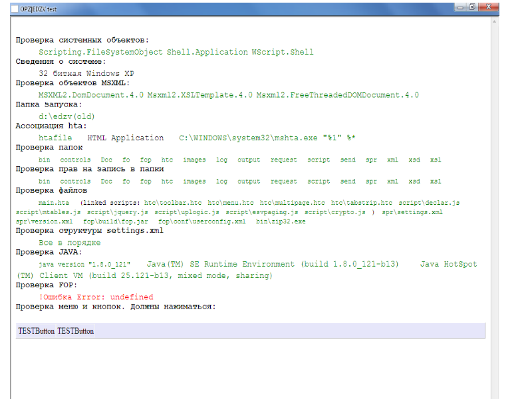Click 'script' under Проверка прав на запись
The image size is (532, 399).
(x=319, y=182)
